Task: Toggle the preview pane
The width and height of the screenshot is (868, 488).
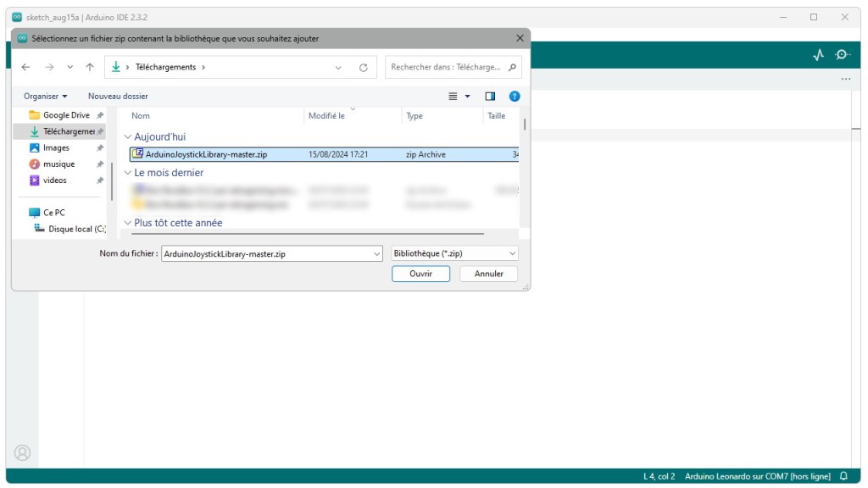Action: click(490, 97)
